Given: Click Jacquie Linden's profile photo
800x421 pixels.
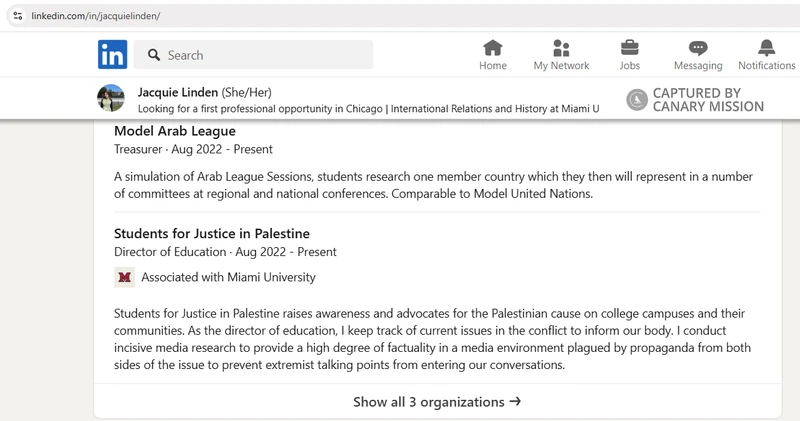Looking at the screenshot, I should [111, 98].
